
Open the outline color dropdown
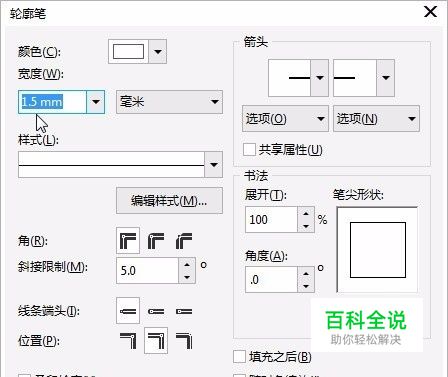[x=158, y=52]
